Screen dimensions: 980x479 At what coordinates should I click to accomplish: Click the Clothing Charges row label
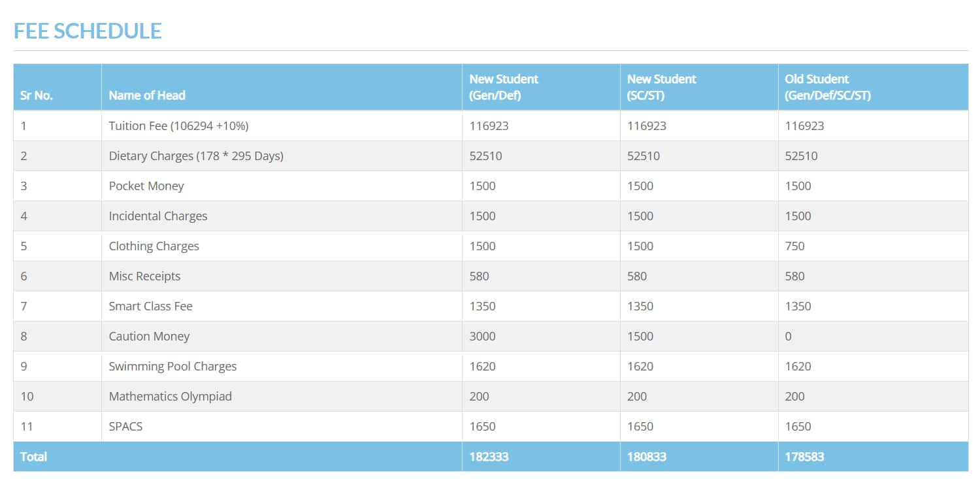click(154, 246)
